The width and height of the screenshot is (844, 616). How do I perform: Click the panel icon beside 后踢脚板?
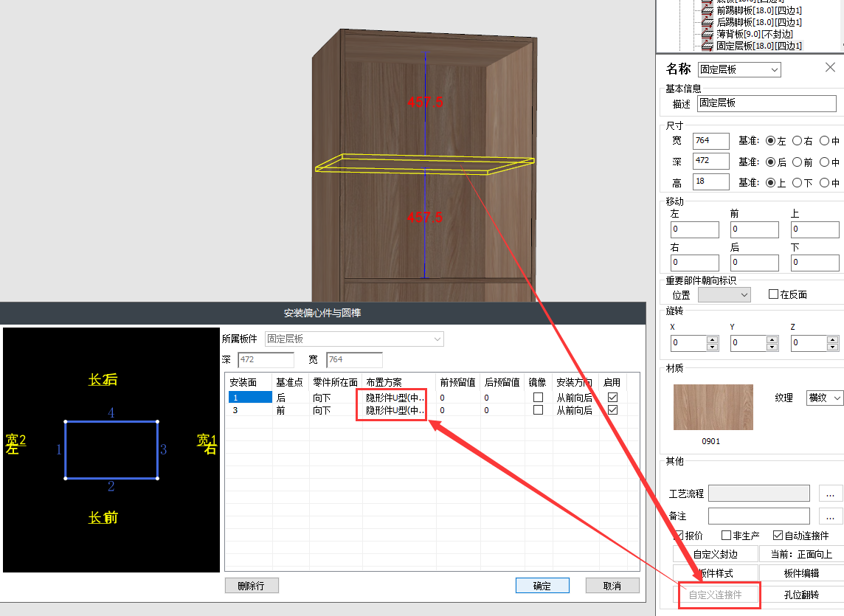708,22
